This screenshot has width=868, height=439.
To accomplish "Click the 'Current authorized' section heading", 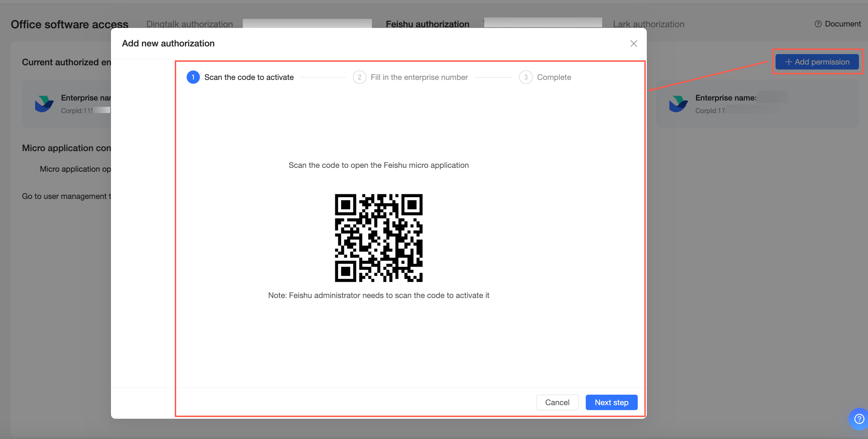I will (66, 62).
